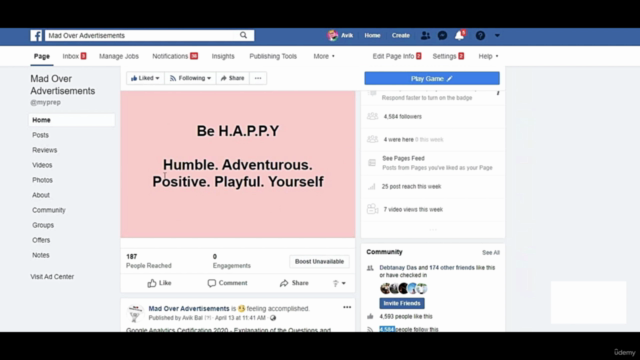Screen dimensions: 640x360
Task: Select Posts in the left sidebar
Action: (x=40, y=135)
